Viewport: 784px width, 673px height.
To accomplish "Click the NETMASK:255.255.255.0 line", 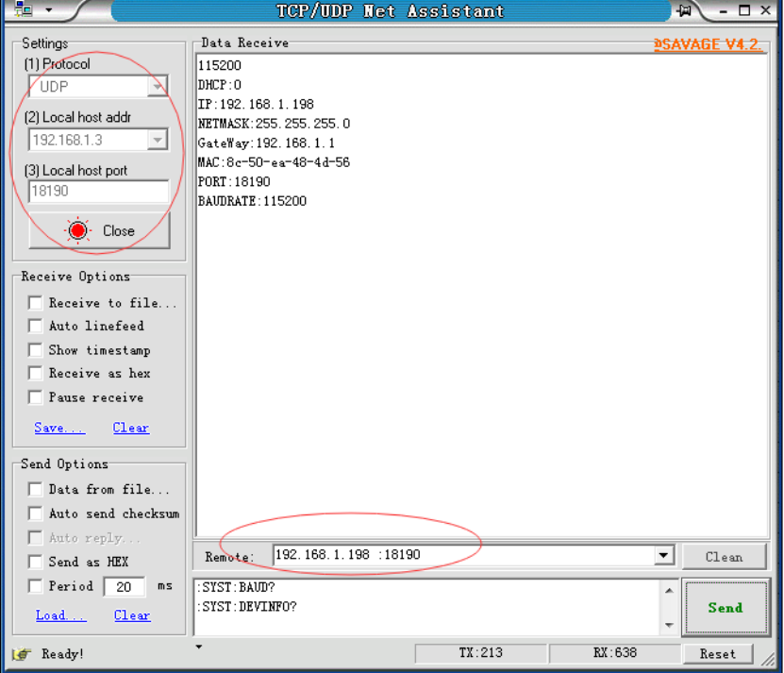I will pyautogui.click(x=274, y=124).
